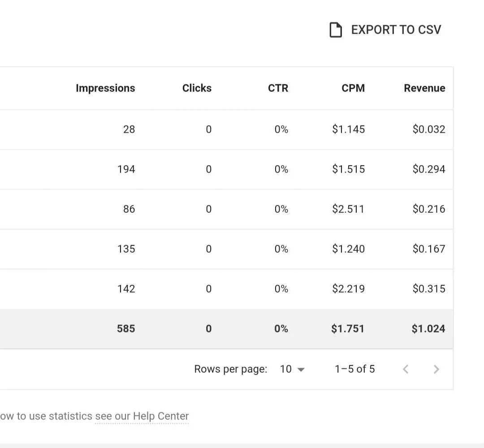Click the total impressions 585 cell

point(126,328)
